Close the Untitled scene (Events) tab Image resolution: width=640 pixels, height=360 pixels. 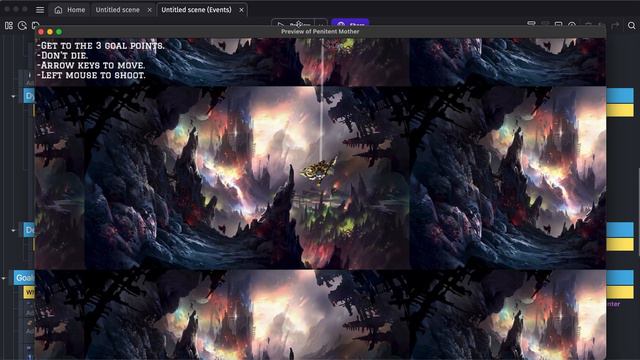[241, 10]
